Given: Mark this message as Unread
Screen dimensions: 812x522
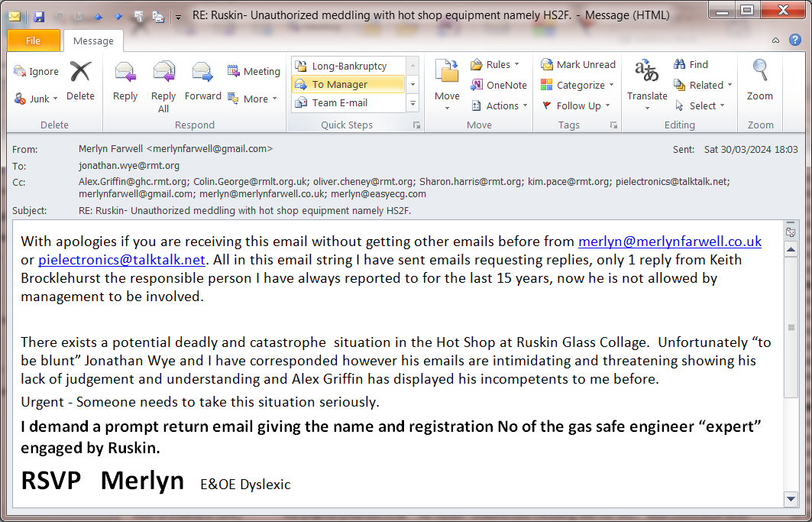Looking at the screenshot, I should pyautogui.click(x=578, y=64).
